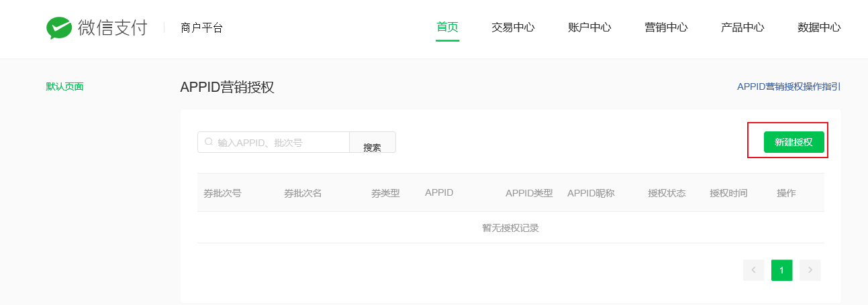Click the 商户平台 header label
Image resolution: width=868 pixels, height=305 pixels.
tap(201, 27)
